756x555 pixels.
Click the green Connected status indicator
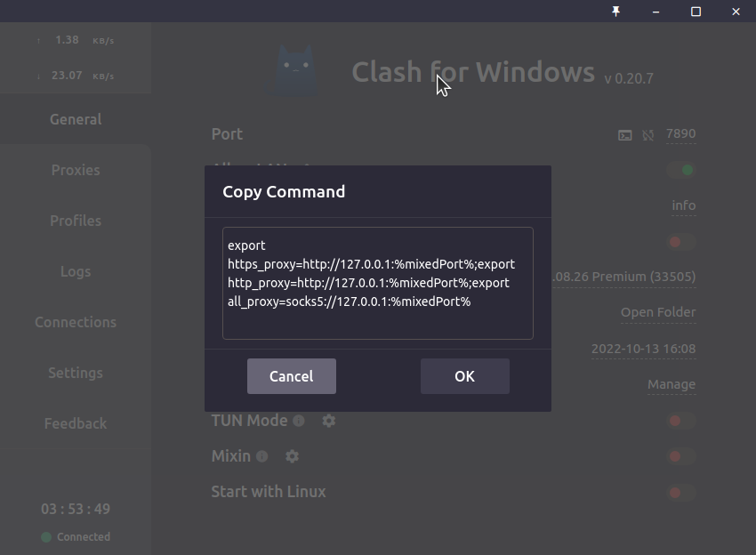46,537
